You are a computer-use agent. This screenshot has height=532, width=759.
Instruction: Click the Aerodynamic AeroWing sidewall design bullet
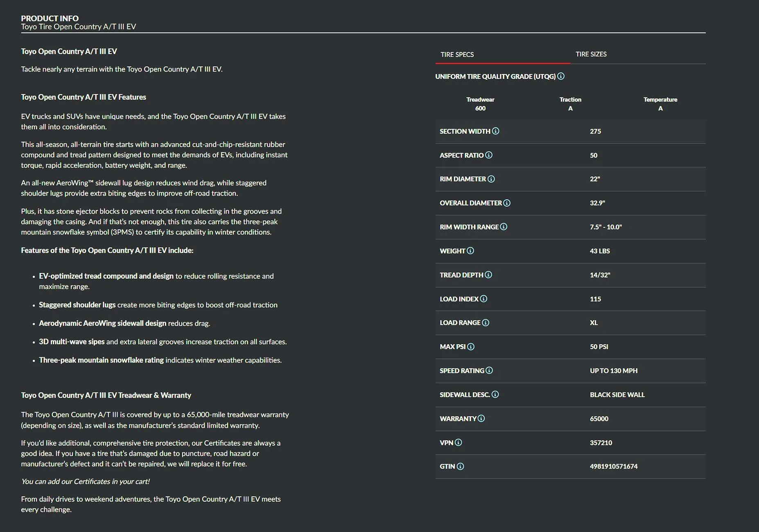pos(124,323)
